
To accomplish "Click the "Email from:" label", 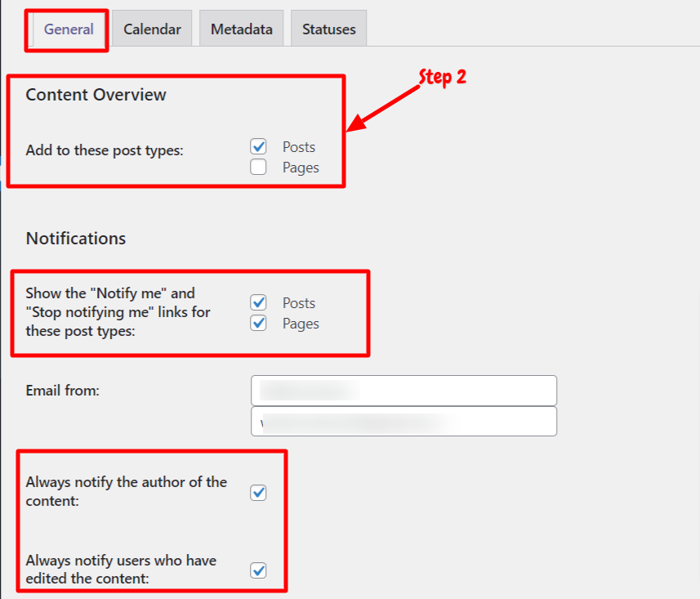I will 63,391.
